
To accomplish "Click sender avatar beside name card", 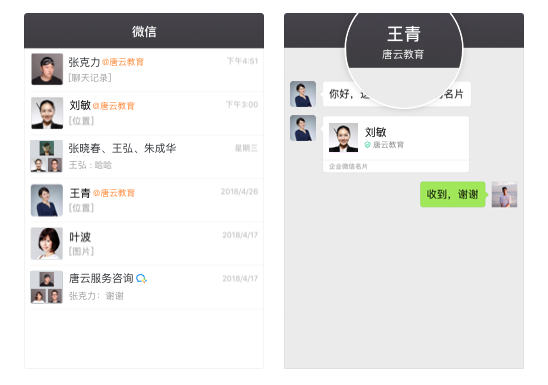I will (x=303, y=128).
